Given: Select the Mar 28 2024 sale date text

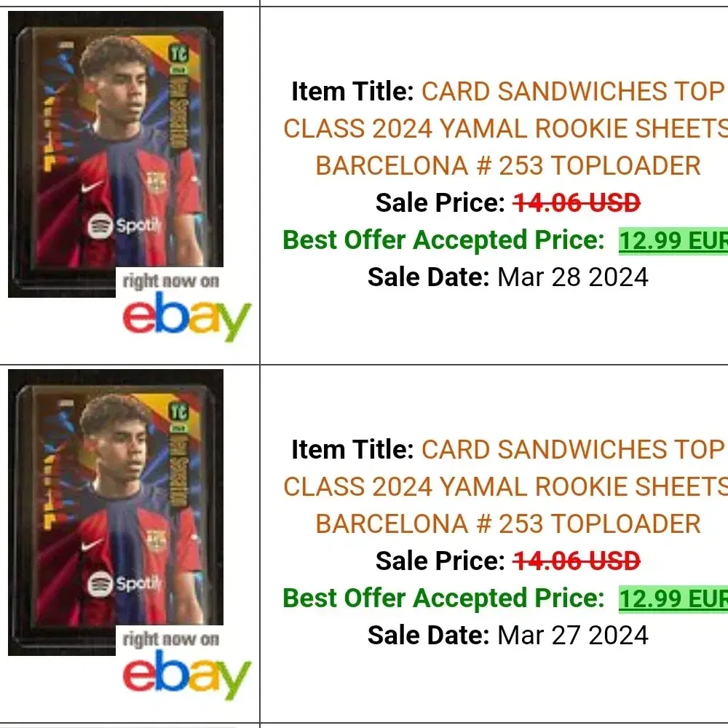Looking at the screenshot, I should click(572, 277).
